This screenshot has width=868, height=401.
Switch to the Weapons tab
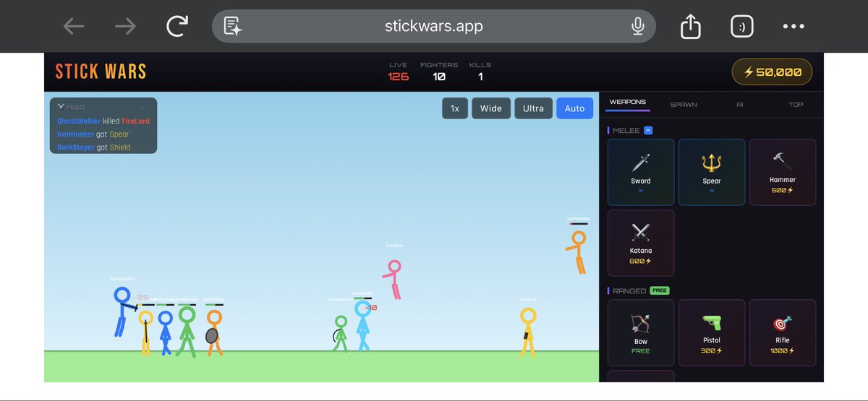point(628,103)
